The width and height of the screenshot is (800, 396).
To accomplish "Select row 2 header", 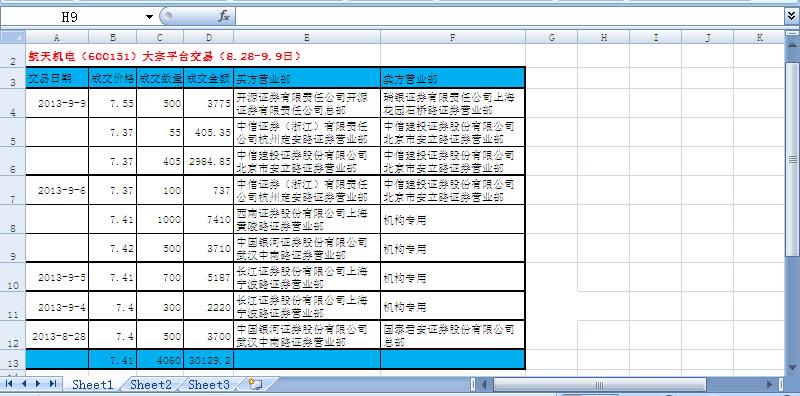I will click(x=13, y=55).
